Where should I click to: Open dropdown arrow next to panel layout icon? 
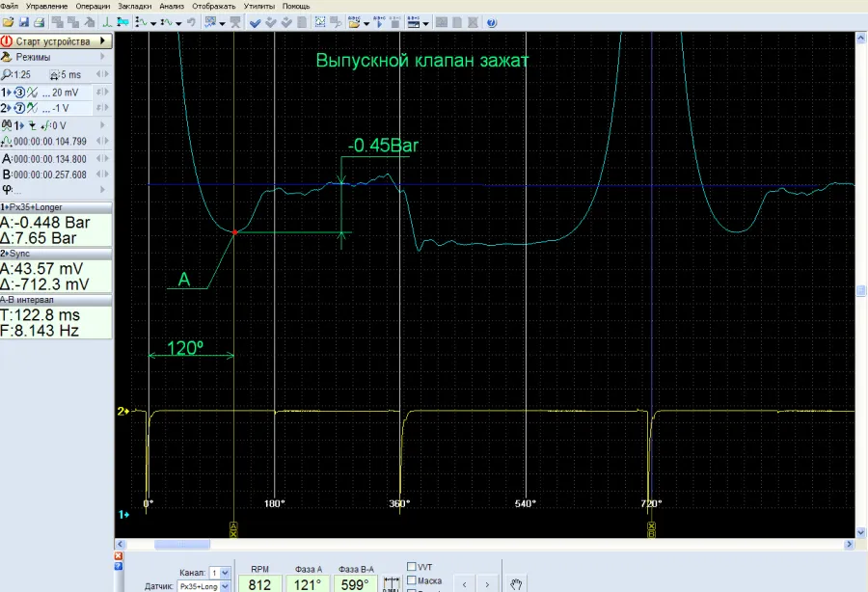(x=425, y=23)
